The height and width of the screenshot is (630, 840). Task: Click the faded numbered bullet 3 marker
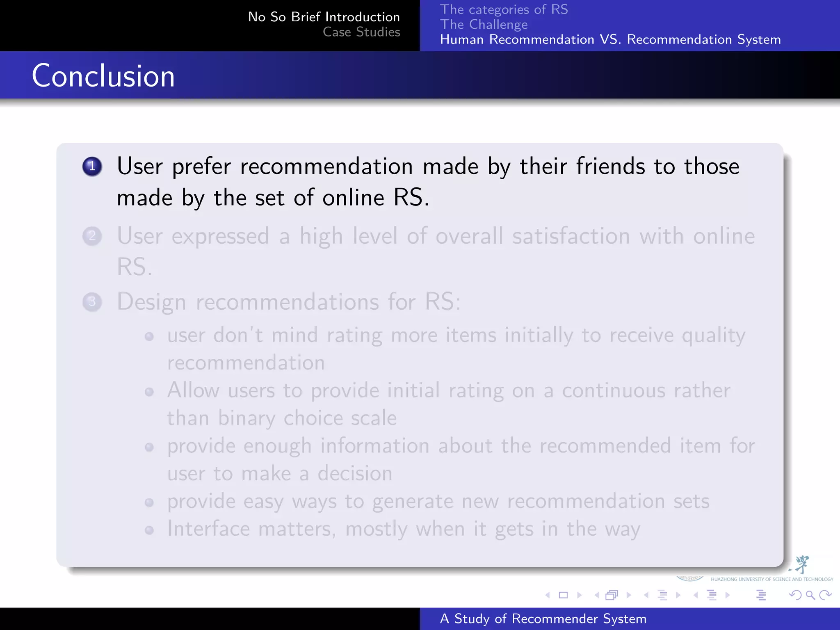click(92, 302)
